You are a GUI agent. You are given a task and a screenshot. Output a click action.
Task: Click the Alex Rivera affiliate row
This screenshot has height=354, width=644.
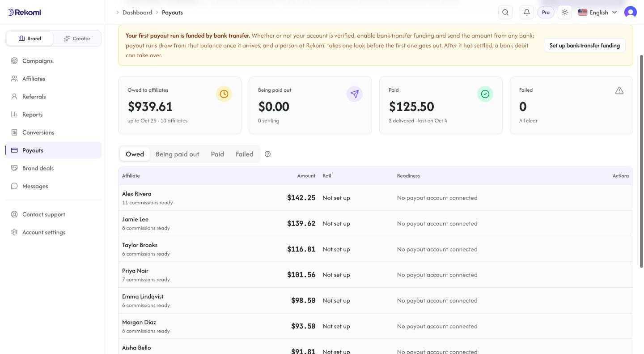coord(376,198)
